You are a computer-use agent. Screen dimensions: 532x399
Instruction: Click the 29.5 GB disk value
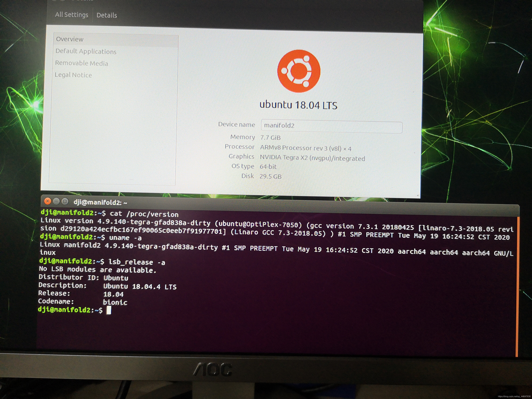click(270, 177)
